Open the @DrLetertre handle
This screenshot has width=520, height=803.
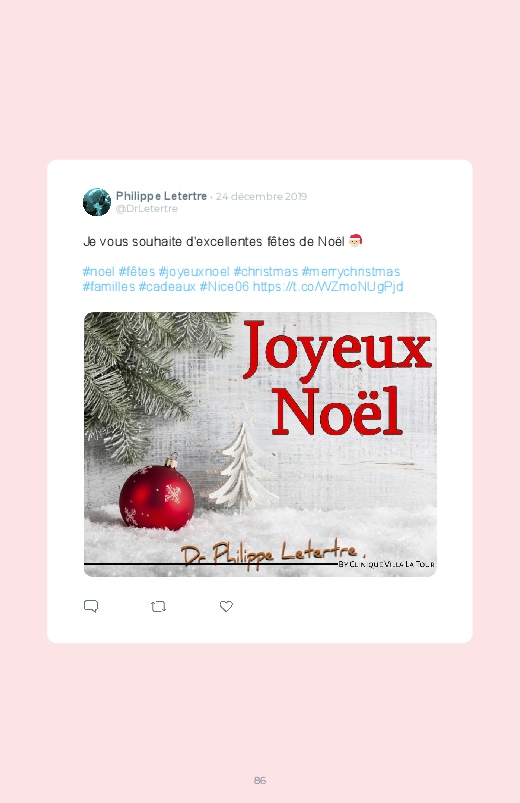pyautogui.click(x=147, y=209)
